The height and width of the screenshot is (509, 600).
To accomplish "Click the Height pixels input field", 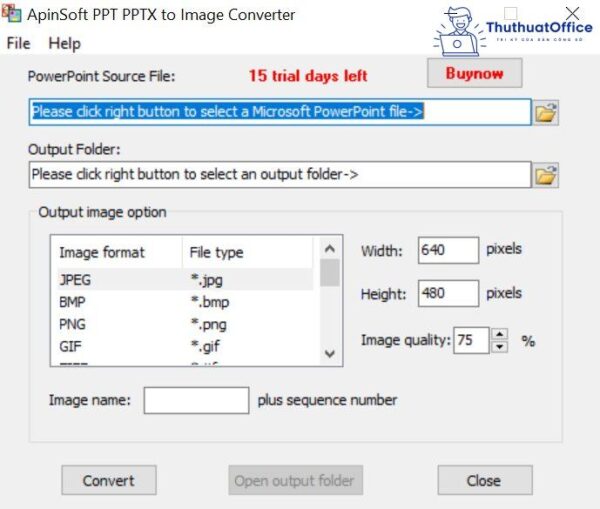I will pyautogui.click(x=448, y=294).
